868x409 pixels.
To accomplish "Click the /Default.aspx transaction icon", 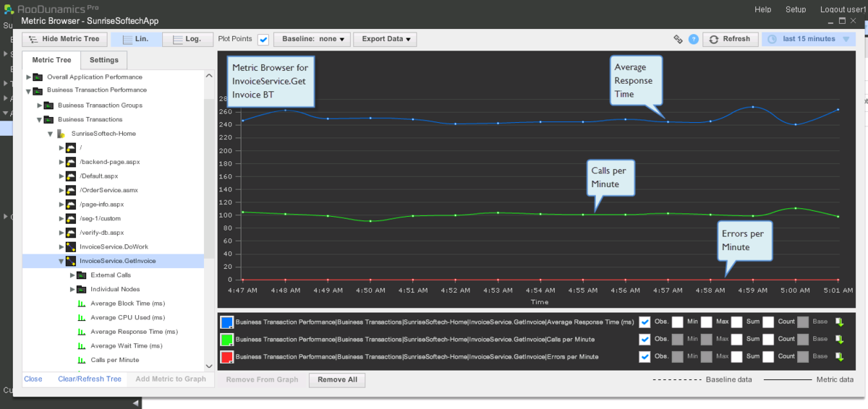I will coord(71,176).
